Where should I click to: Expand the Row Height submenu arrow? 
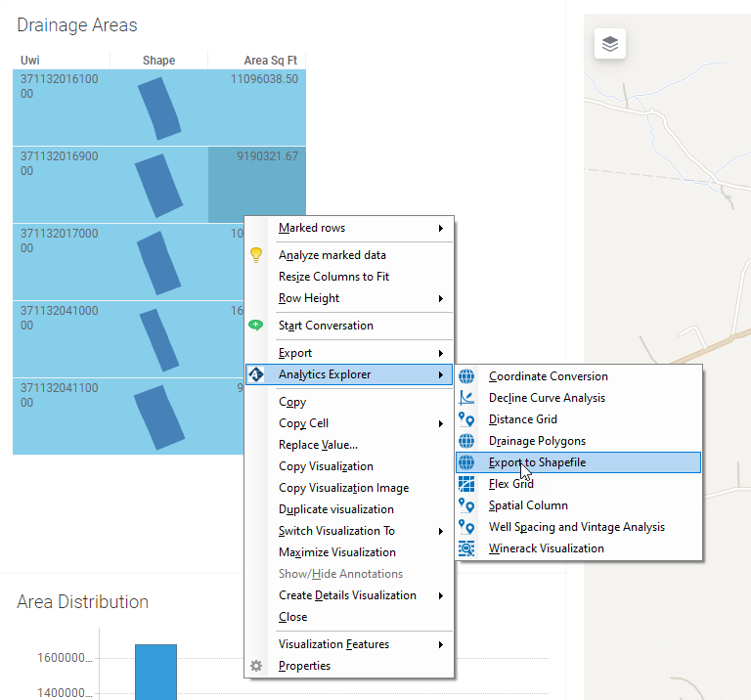[x=441, y=299]
